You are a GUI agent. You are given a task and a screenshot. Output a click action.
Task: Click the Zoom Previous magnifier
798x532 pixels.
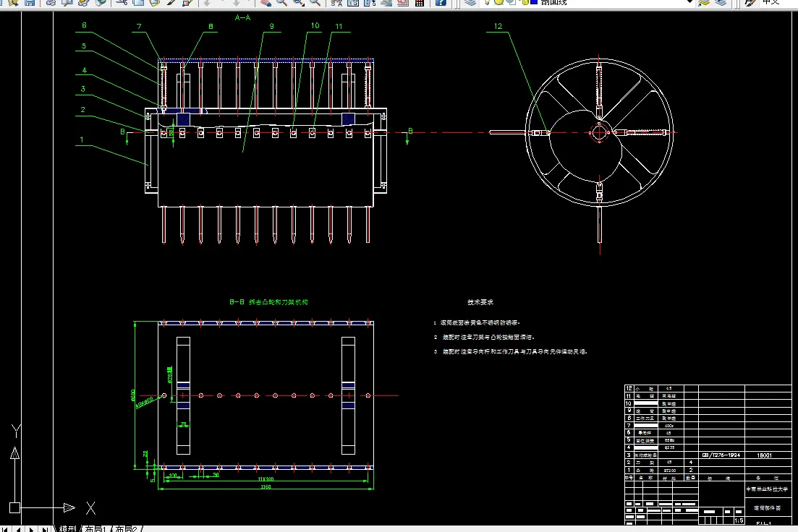coord(315,3)
